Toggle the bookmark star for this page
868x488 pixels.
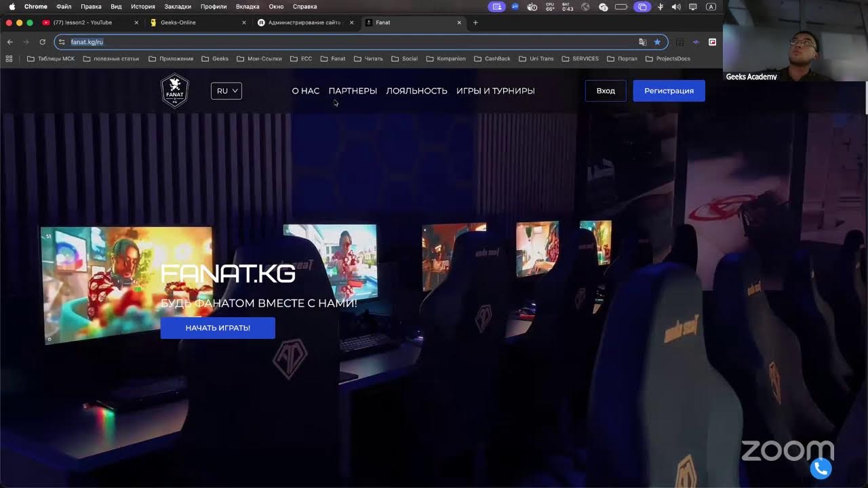657,42
